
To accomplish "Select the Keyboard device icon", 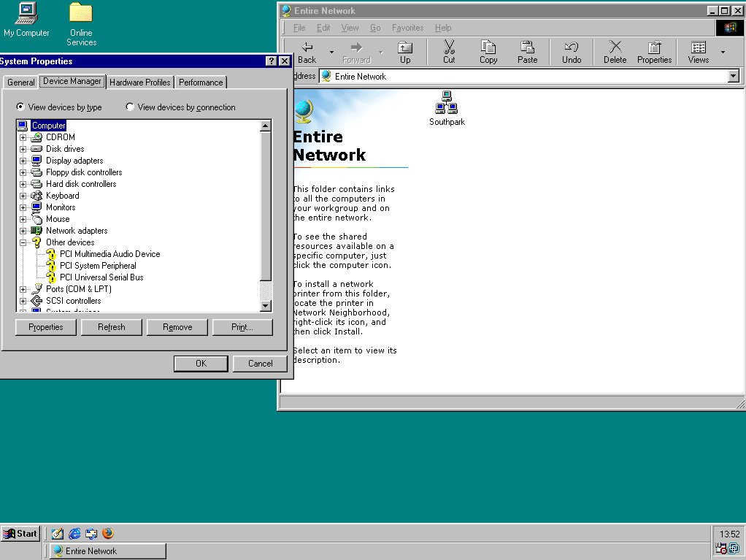I will point(36,196).
